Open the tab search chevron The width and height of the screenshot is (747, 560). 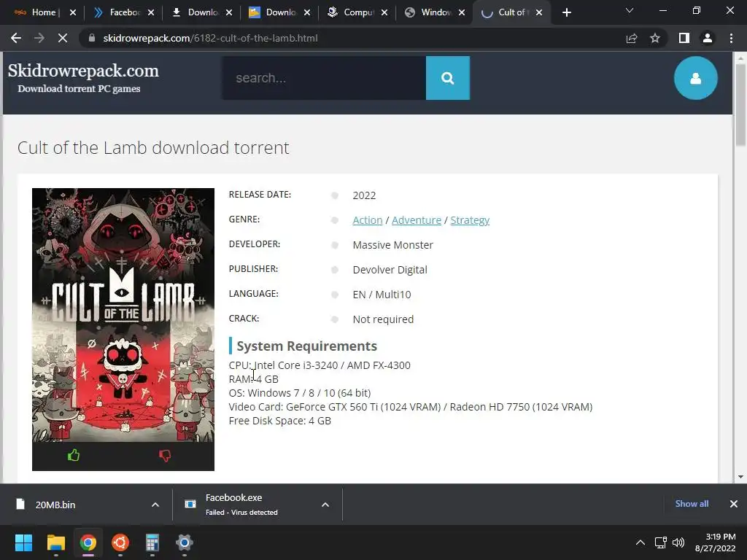point(630,10)
